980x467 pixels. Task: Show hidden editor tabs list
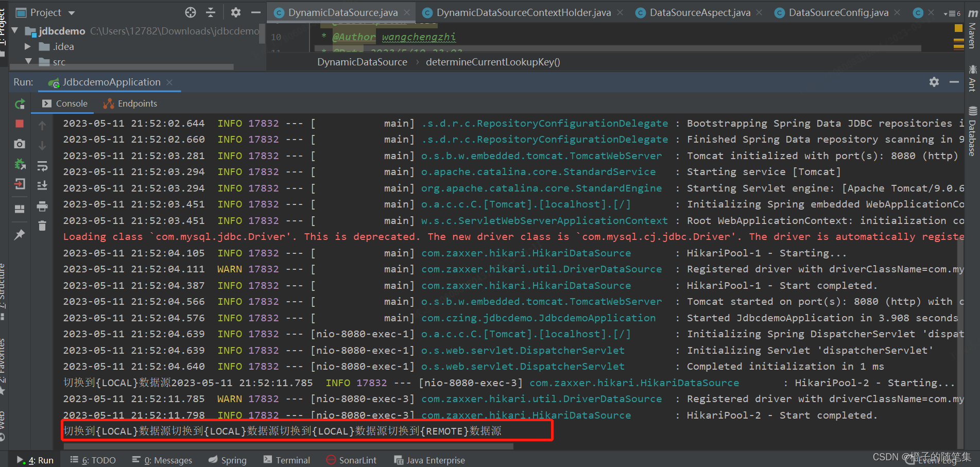[952, 13]
